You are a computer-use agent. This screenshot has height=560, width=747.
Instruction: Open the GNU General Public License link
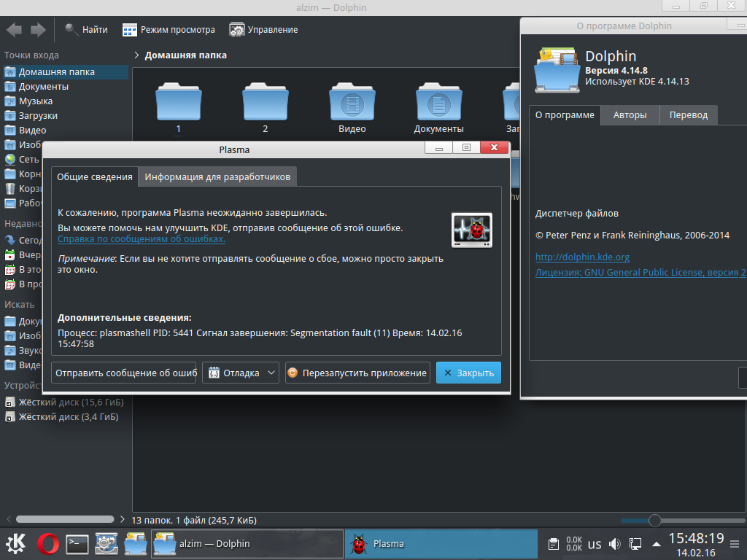[x=640, y=273]
